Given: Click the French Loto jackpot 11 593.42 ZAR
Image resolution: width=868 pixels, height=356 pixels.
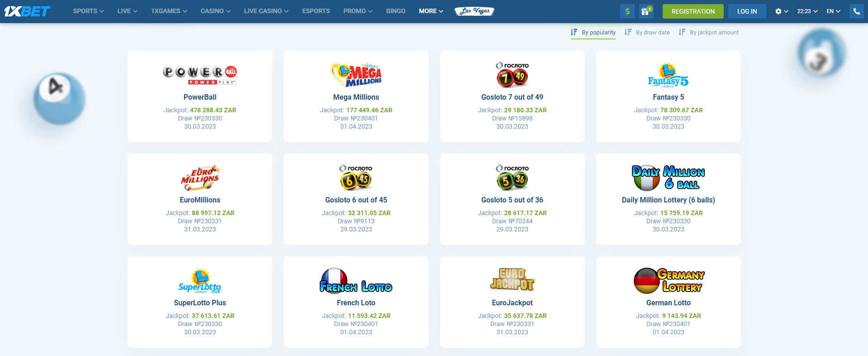Looking at the screenshot, I should (x=369, y=316).
